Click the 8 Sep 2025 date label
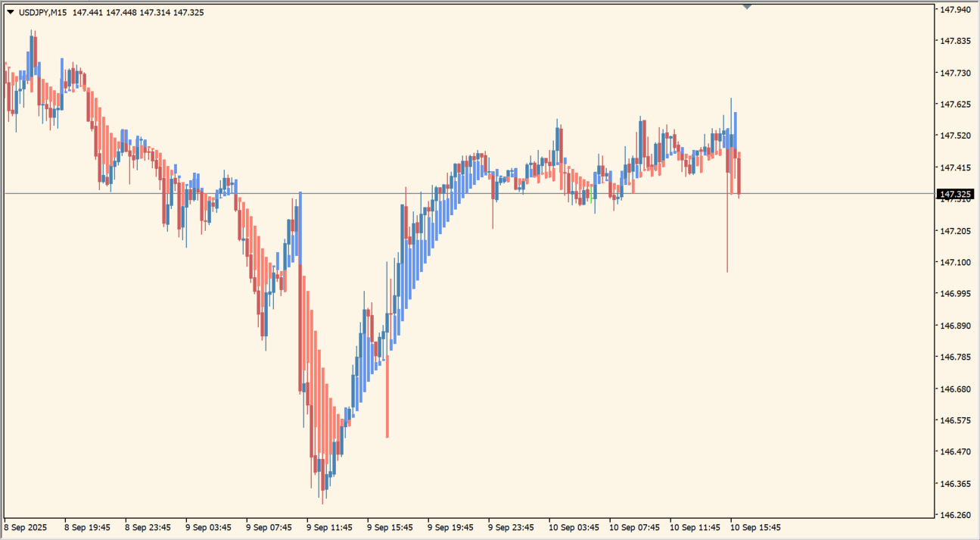980x540 pixels. (x=25, y=527)
